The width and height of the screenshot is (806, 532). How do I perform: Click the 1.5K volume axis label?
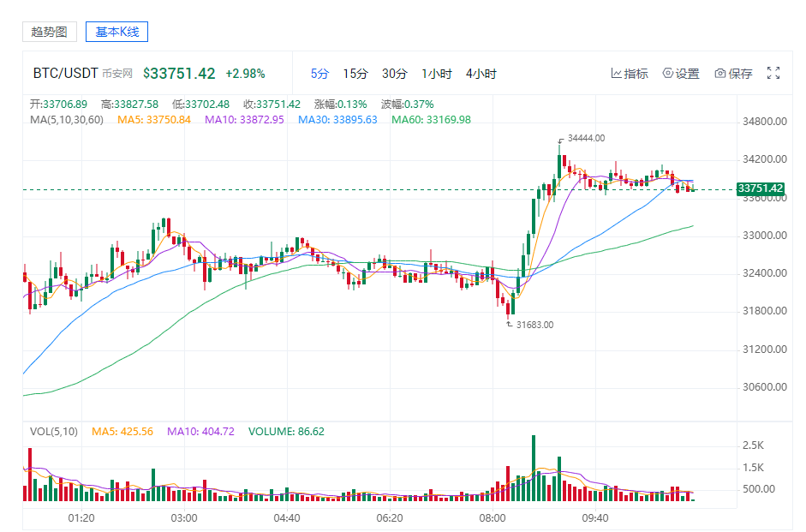[753, 467]
